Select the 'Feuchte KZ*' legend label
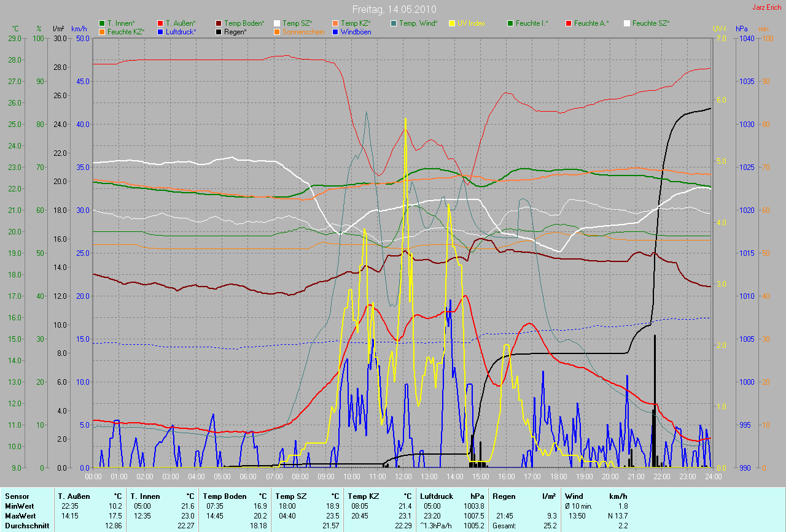This screenshot has height=532, width=786. coord(126,31)
